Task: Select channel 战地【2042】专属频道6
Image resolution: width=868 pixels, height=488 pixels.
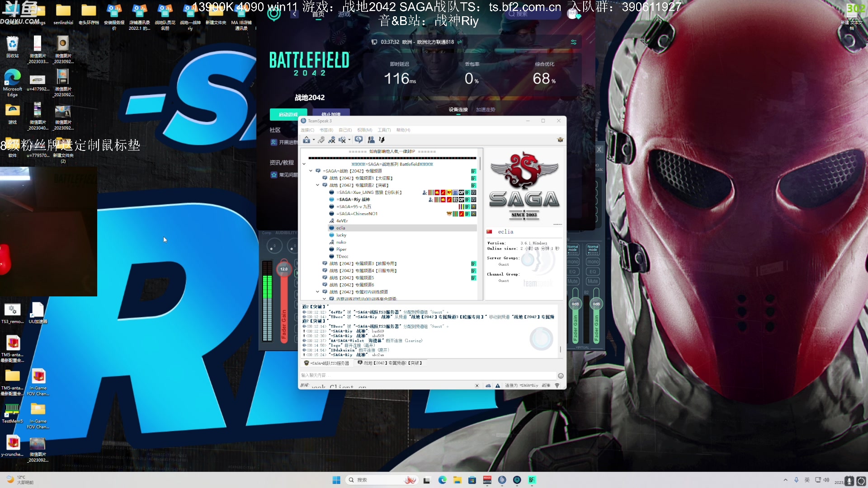Action: point(352,285)
